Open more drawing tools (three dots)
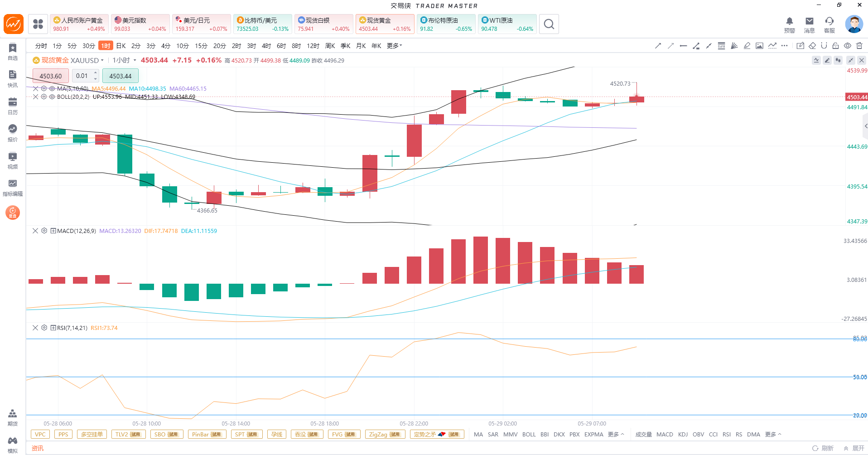The image size is (868, 455). pyautogui.click(x=785, y=46)
